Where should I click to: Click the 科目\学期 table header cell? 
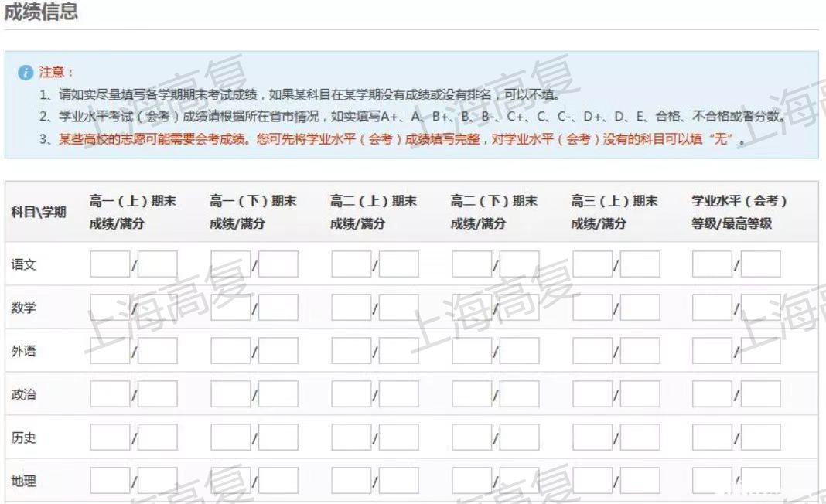point(39,213)
